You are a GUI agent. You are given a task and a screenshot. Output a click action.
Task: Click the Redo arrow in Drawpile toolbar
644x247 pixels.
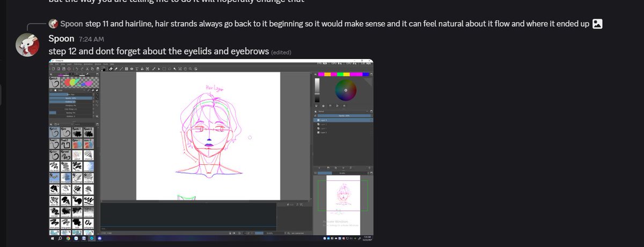(82, 69)
